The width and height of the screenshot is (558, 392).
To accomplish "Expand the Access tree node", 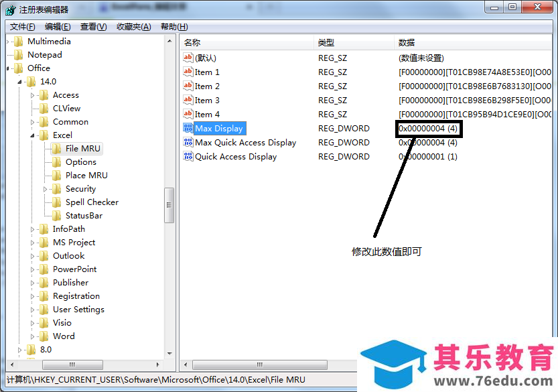I will [x=32, y=95].
